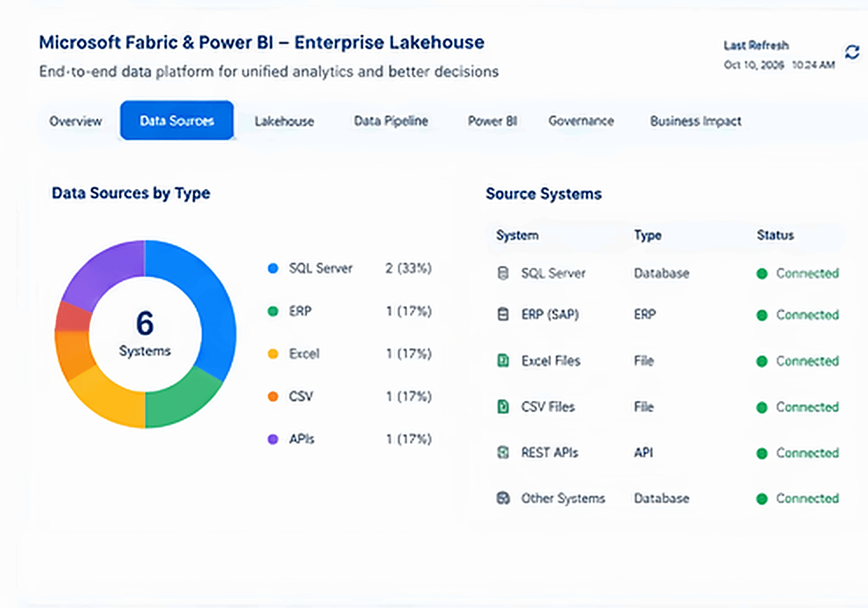Click the Excel Files row icon
Image resolution: width=868 pixels, height=608 pixels.
tap(503, 361)
